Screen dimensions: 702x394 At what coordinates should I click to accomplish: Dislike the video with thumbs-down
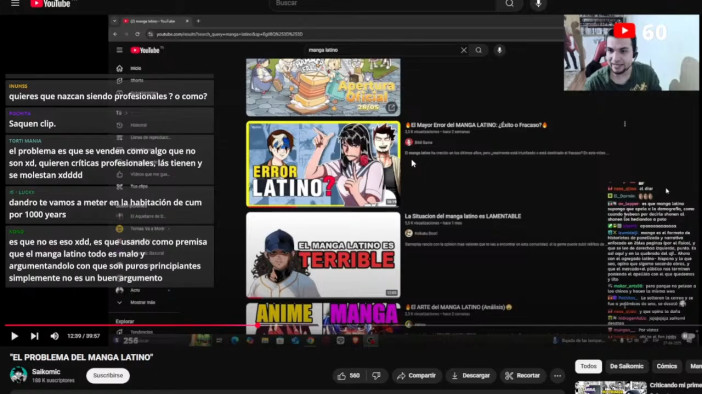377,376
